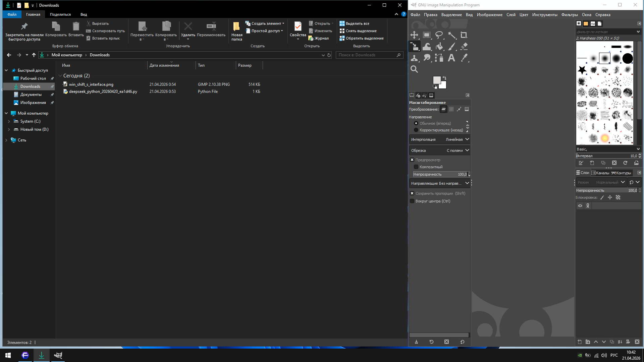Select the Eraser tool
The width and height of the screenshot is (644, 362).
464,46
